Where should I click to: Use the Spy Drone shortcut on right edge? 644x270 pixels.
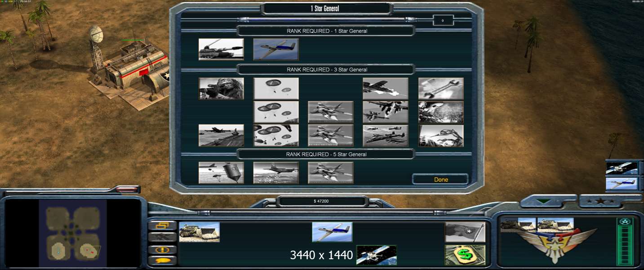622,184
